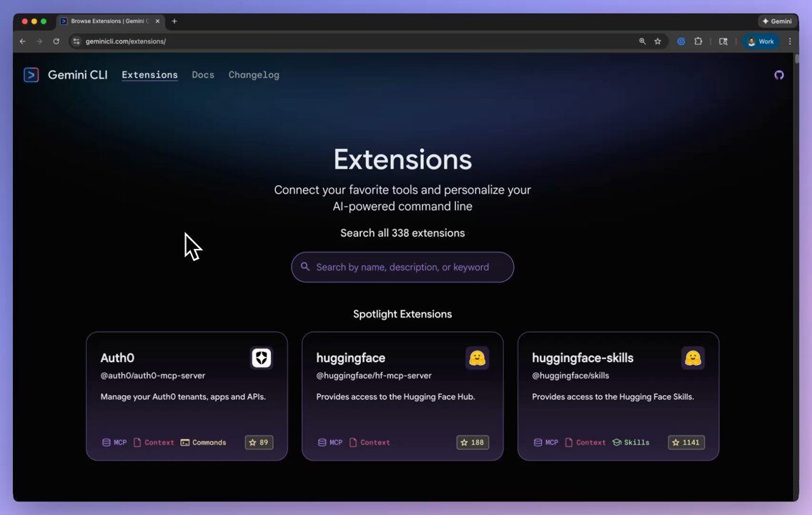The image size is (812, 515).
Task: Open the Docs nav item
Action: click(203, 75)
